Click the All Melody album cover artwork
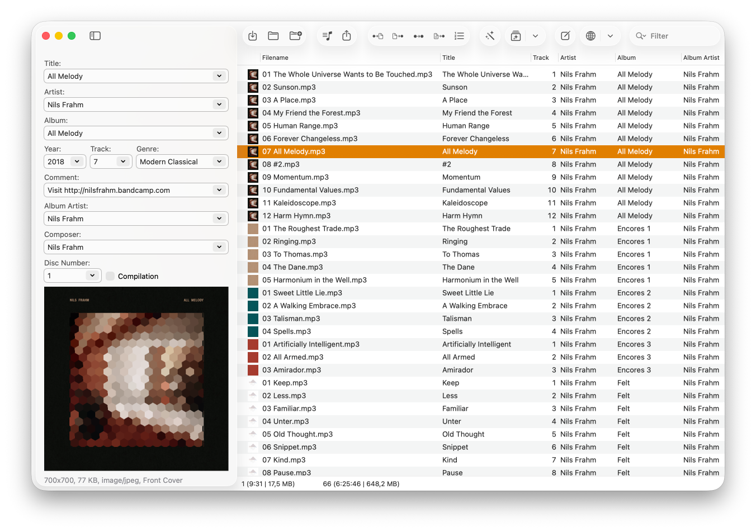The width and height of the screenshot is (756, 532). [136, 378]
